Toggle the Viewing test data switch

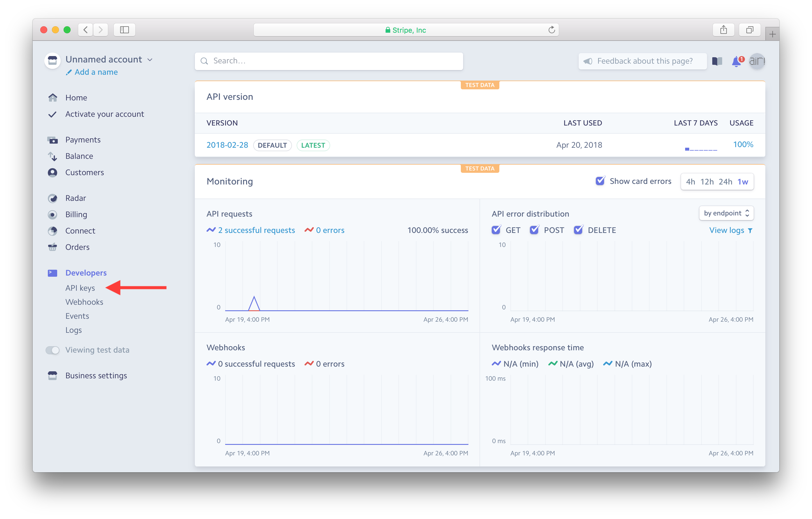[52, 350]
